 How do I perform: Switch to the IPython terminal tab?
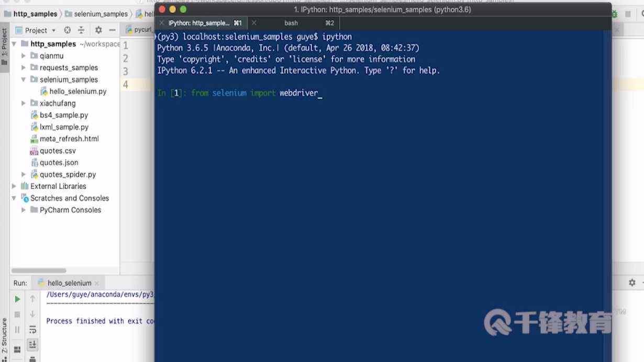(x=202, y=23)
